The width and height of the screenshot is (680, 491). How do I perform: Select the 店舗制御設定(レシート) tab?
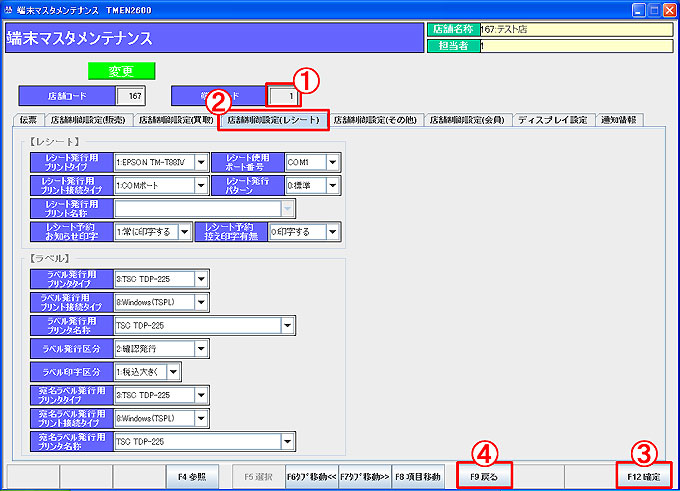[273, 120]
